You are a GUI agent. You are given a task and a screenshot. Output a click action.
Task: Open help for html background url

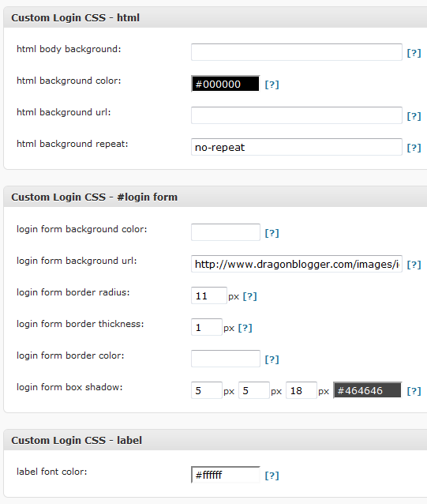click(x=414, y=116)
